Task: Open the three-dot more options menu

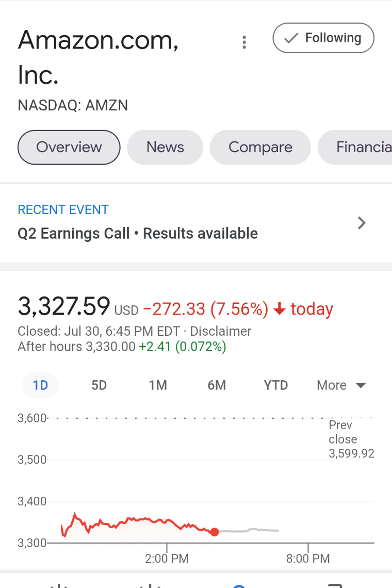Action: 244,42
